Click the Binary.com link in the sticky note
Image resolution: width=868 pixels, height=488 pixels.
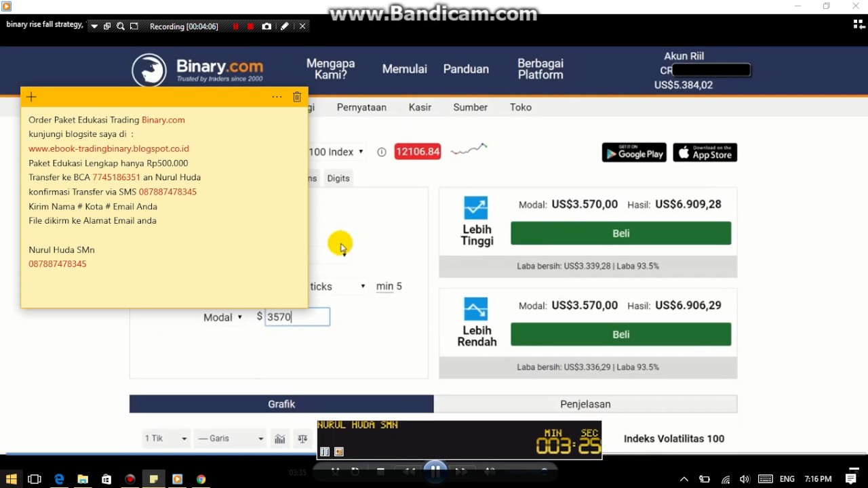click(163, 120)
